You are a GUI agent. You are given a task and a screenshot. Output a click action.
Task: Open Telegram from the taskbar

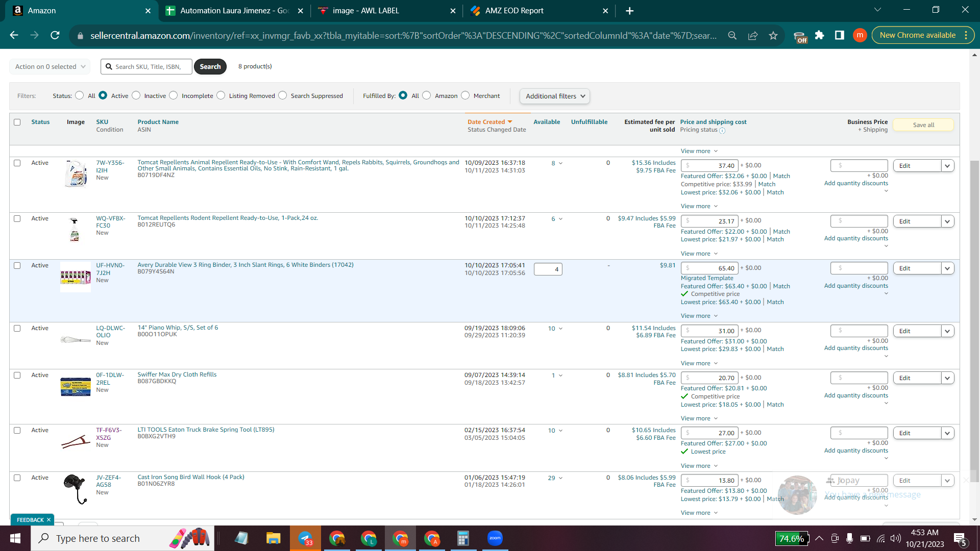click(x=305, y=538)
